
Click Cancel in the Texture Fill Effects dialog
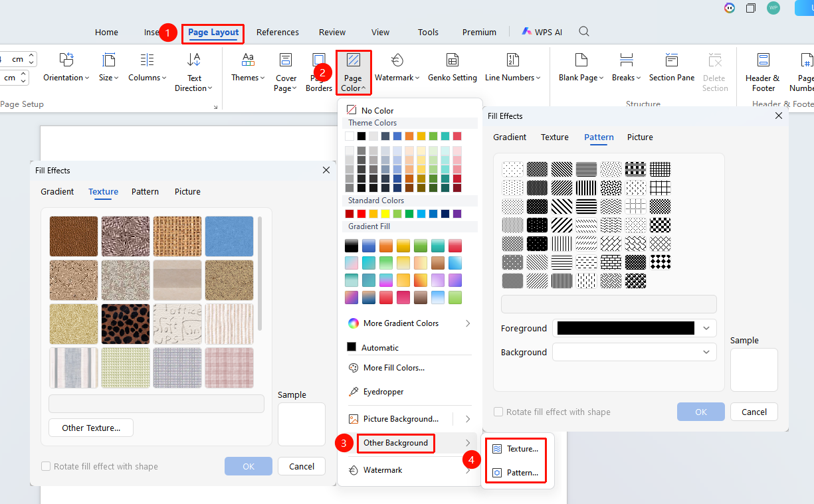coord(302,466)
